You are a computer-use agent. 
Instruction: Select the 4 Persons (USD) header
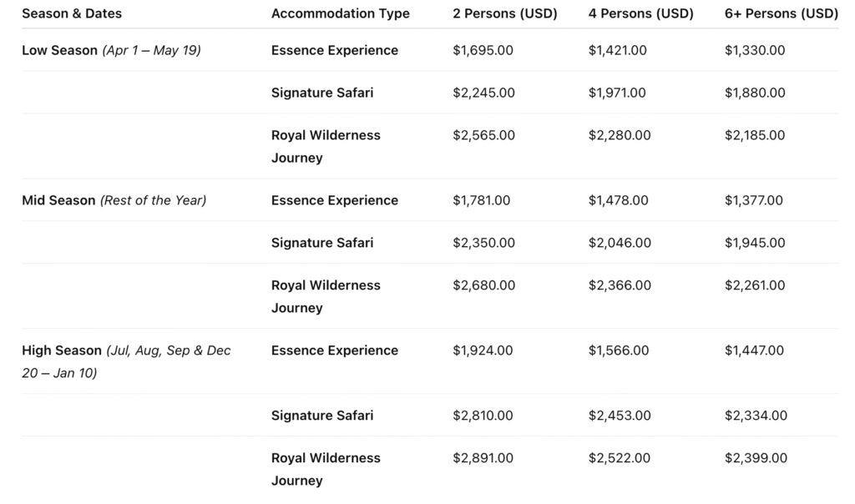tap(640, 13)
